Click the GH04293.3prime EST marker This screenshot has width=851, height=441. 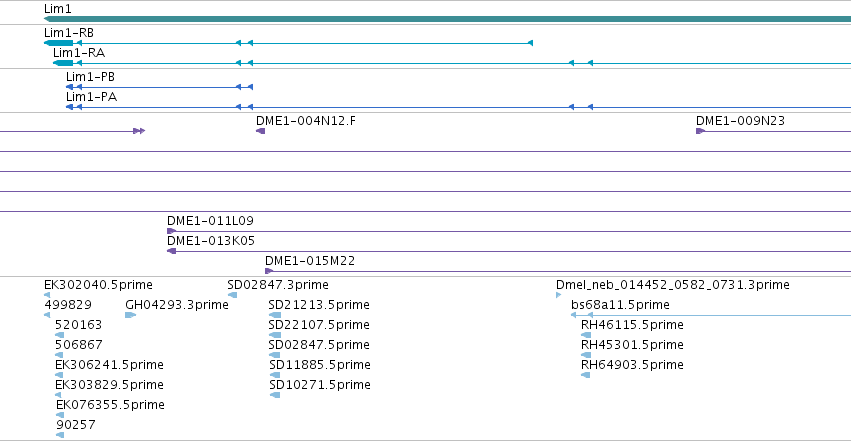tap(130, 315)
